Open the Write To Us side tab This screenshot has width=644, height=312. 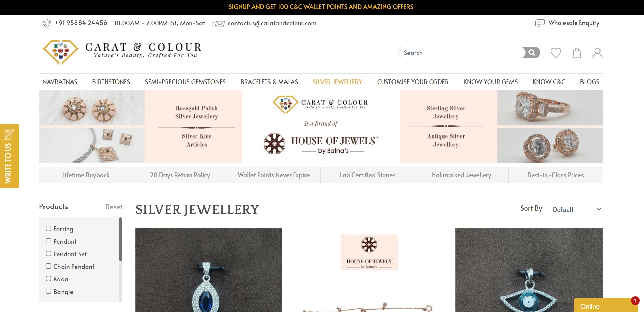point(10,156)
